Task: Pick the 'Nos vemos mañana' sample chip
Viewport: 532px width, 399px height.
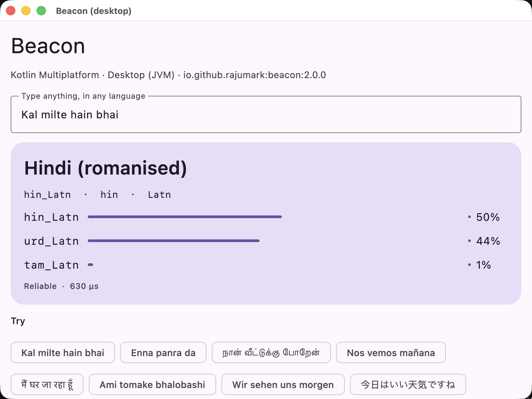Action: [391, 352]
